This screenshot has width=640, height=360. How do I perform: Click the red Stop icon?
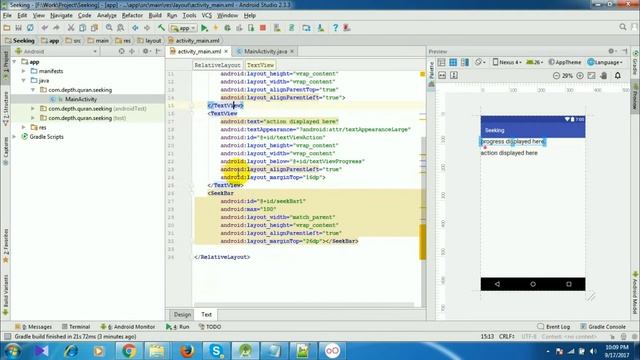coord(263,28)
